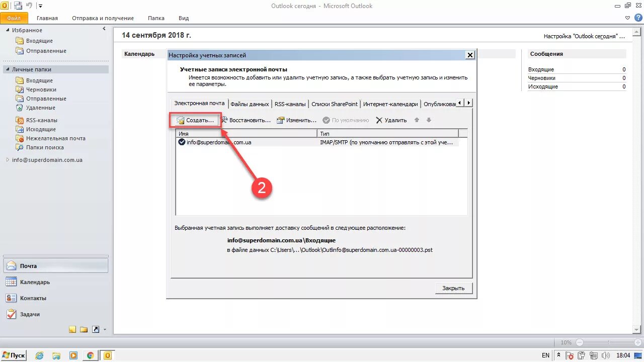Image resolution: width=644 pixels, height=362 pixels.
Task: Click the Folder List icon in navigation pane
Action: 84,329
